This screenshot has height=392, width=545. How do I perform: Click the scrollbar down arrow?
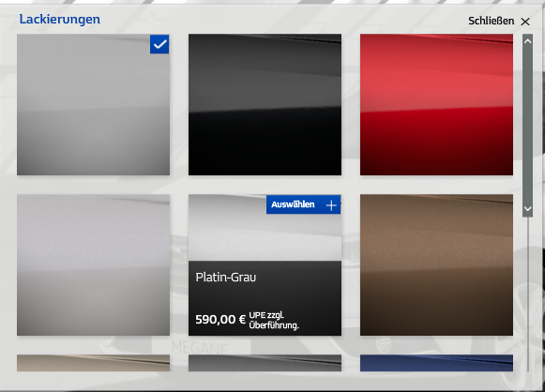point(527,208)
